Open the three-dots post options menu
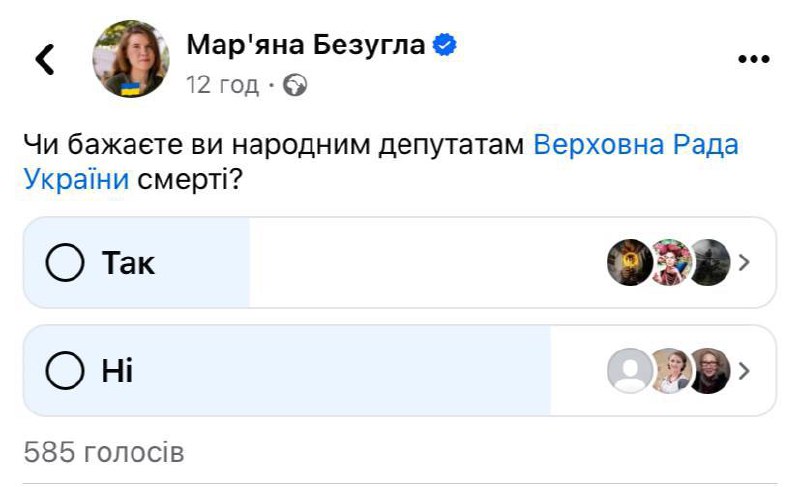 (755, 59)
